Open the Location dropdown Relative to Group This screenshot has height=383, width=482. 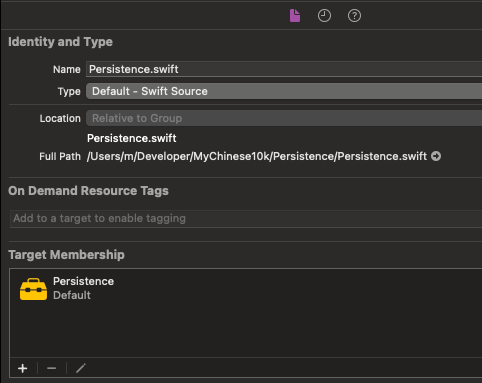(x=284, y=118)
